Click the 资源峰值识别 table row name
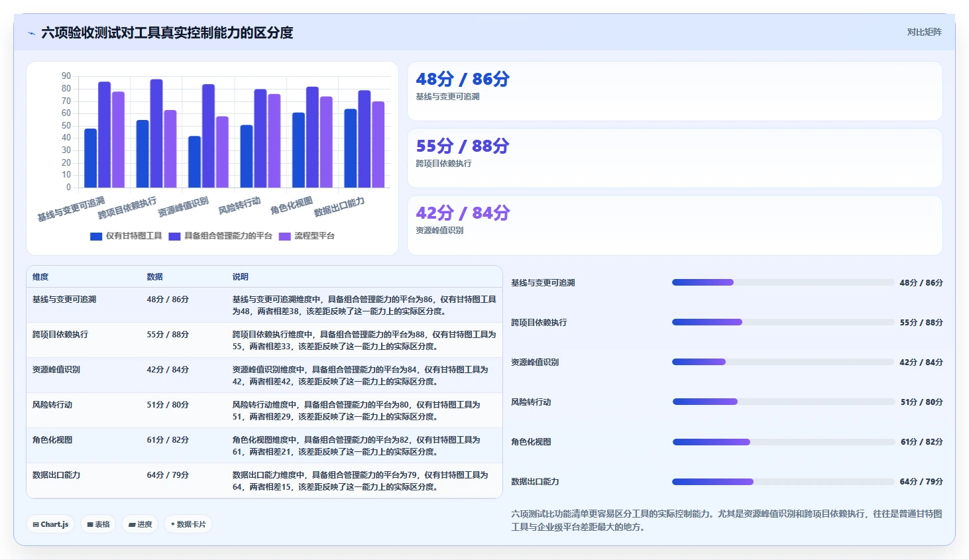969x560 pixels. [x=56, y=370]
